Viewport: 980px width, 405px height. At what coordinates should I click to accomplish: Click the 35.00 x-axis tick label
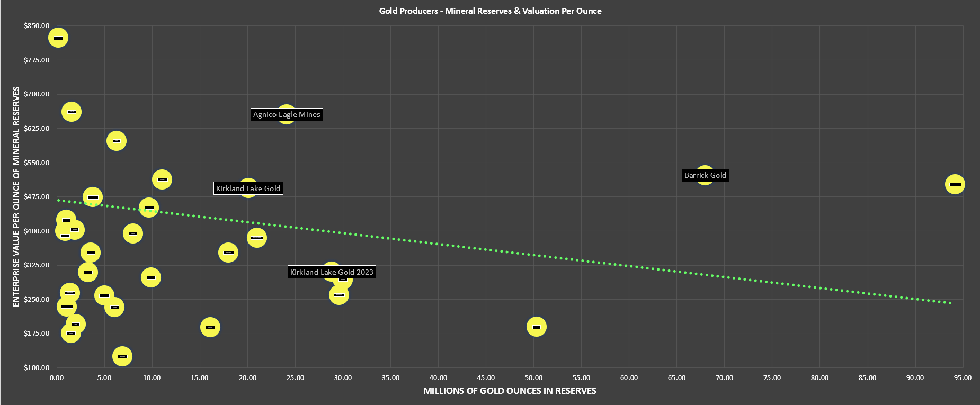click(x=390, y=378)
